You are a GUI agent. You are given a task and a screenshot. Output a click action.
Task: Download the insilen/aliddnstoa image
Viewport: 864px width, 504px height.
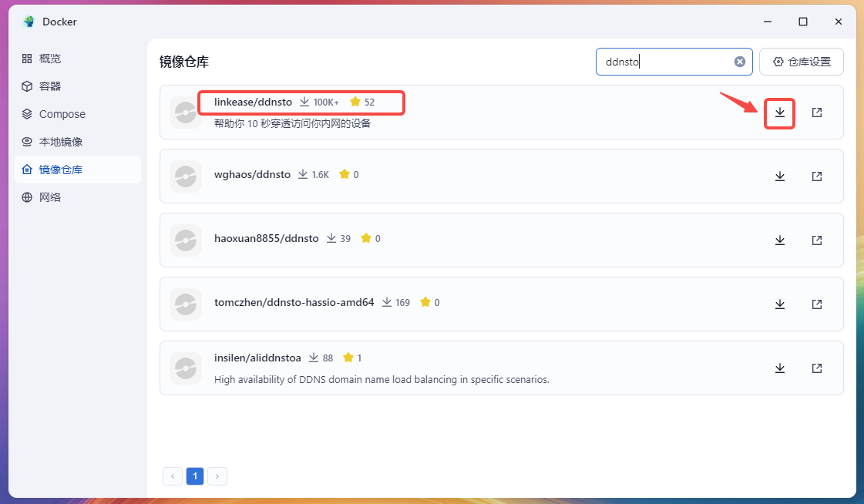[x=780, y=368]
